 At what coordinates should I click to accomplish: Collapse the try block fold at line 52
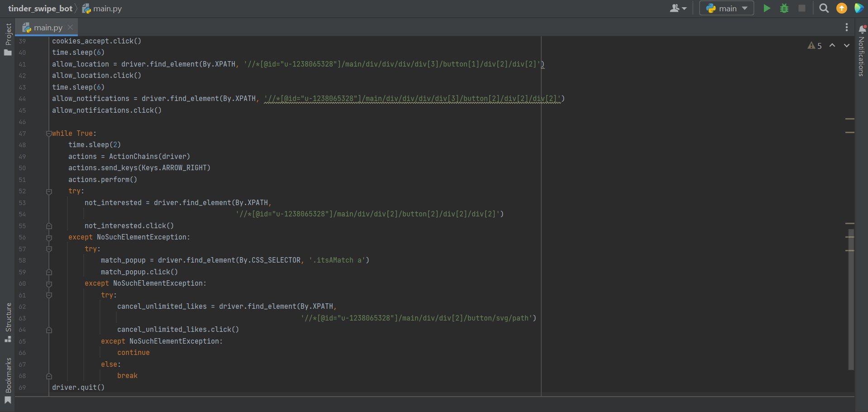49,191
